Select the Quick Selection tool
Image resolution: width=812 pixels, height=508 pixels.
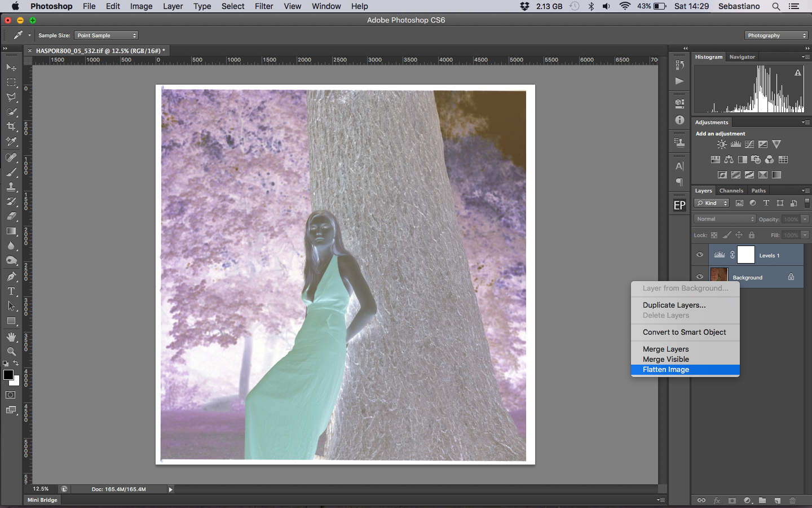11,112
